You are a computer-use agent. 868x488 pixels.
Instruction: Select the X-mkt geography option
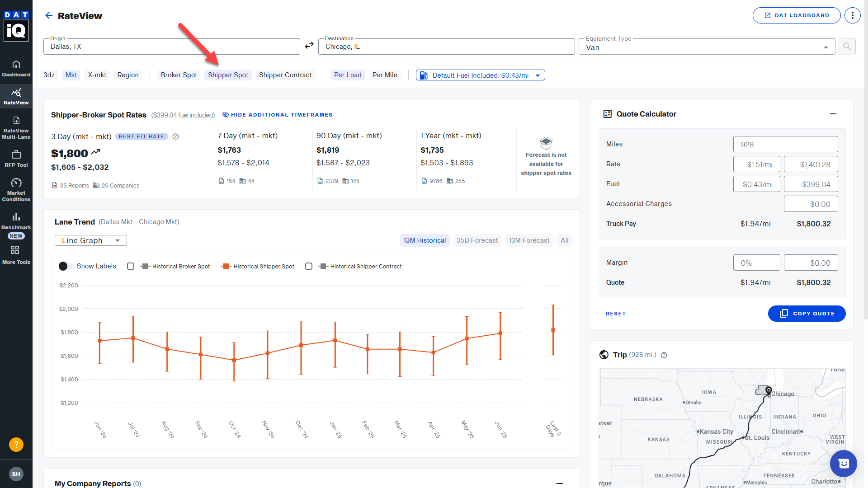coord(97,75)
